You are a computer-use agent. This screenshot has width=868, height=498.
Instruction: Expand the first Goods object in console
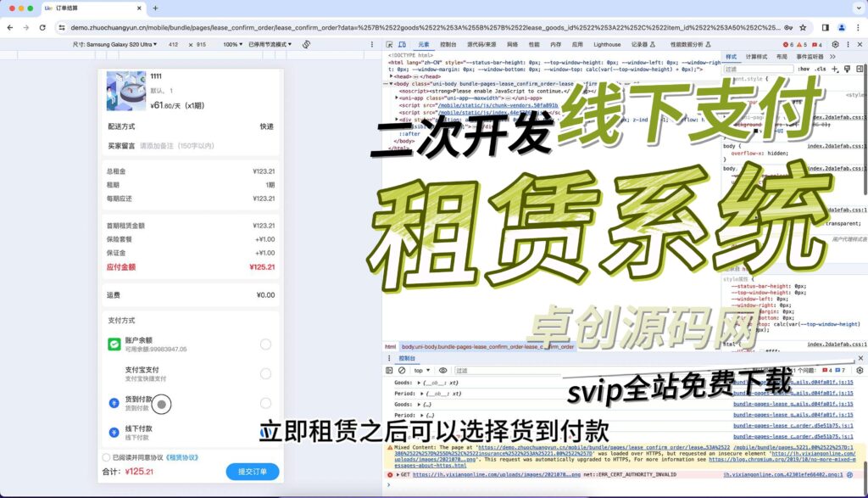pyautogui.click(x=419, y=383)
